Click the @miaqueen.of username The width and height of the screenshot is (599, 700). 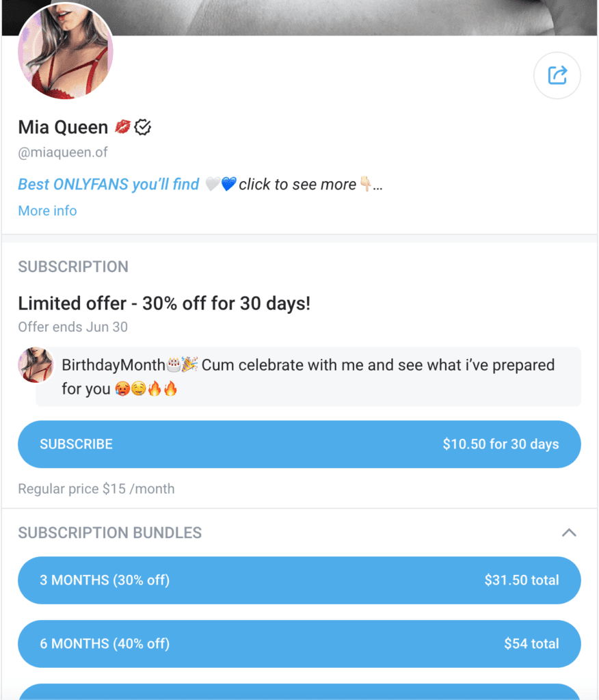point(63,152)
